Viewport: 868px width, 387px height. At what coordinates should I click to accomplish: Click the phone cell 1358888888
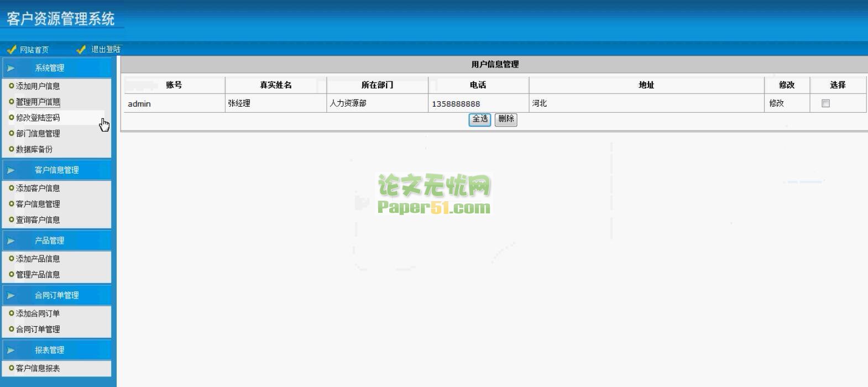tap(478, 103)
